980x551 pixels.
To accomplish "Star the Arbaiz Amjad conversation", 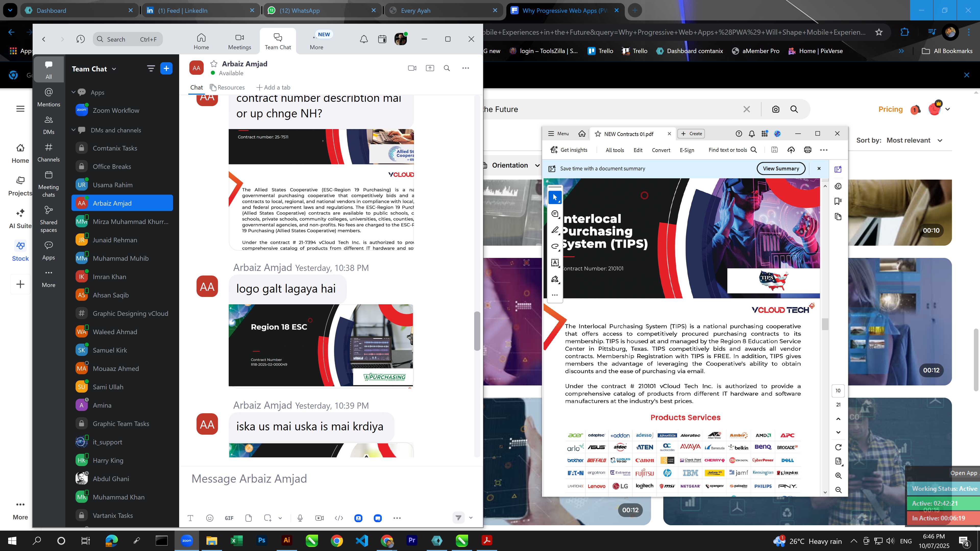I will (214, 64).
